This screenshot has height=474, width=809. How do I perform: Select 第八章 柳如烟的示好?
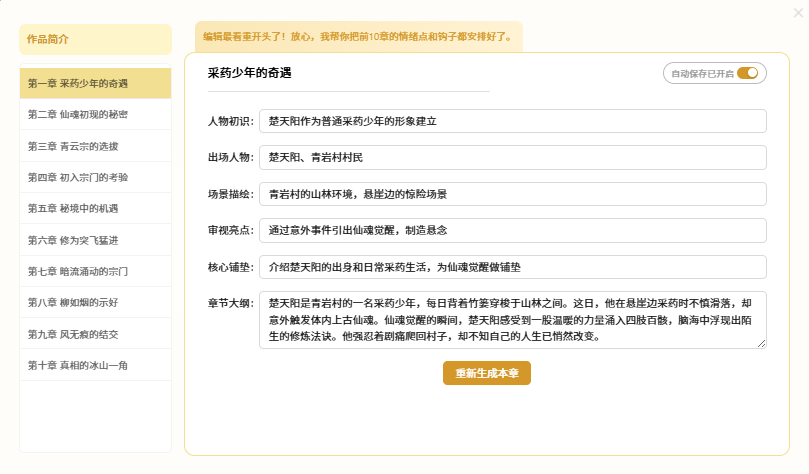click(x=95, y=302)
